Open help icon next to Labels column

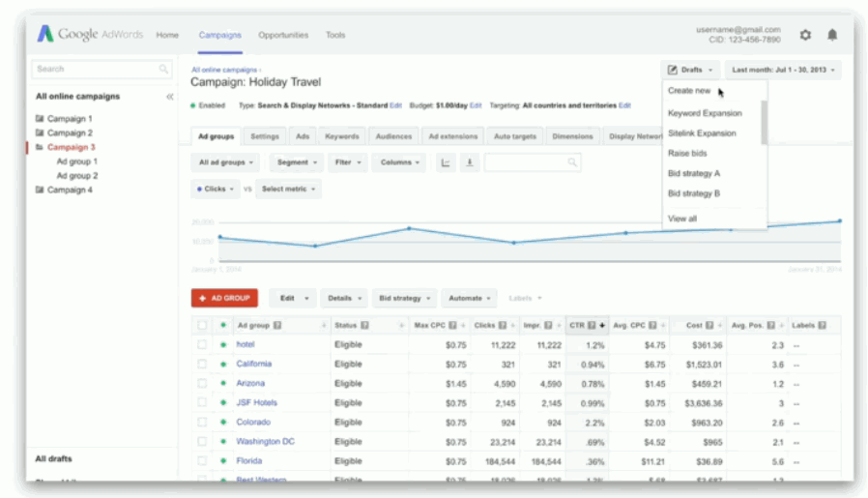point(822,325)
